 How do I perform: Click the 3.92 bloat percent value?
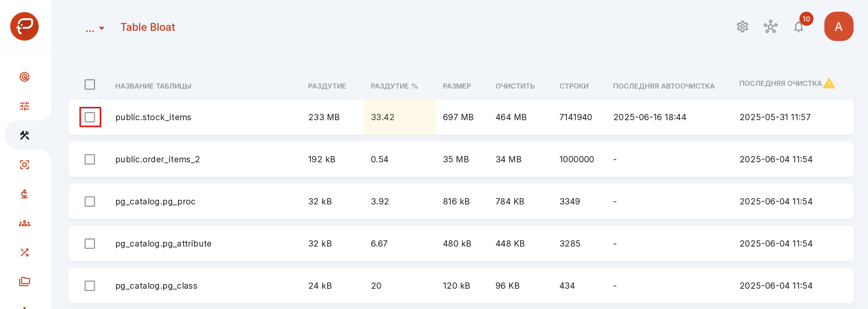pyautogui.click(x=380, y=201)
